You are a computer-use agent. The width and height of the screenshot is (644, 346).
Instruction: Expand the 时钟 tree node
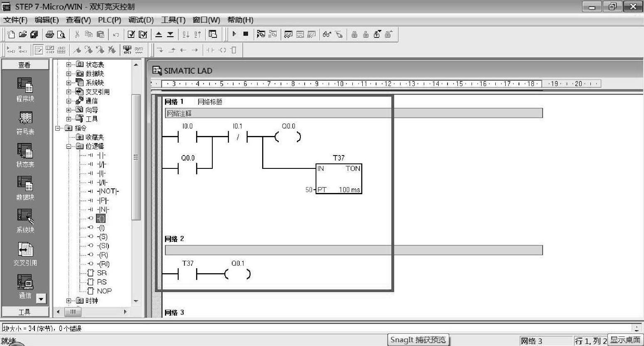[69, 300]
